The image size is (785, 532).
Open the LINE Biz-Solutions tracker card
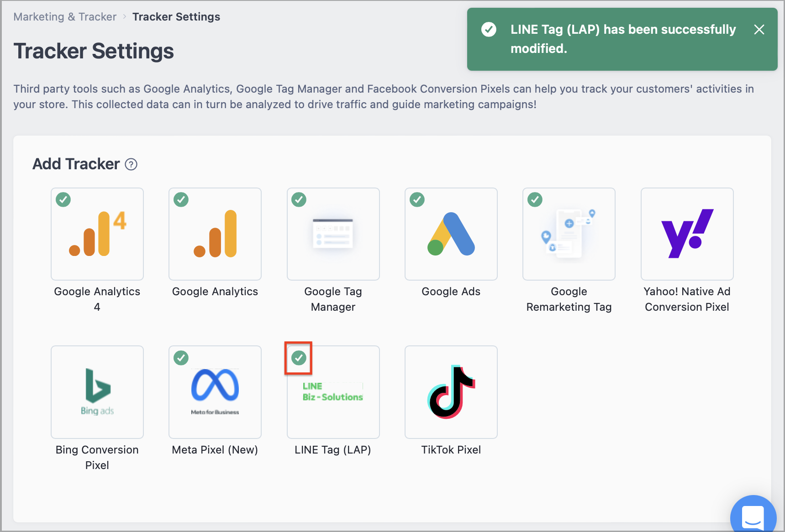pos(333,392)
